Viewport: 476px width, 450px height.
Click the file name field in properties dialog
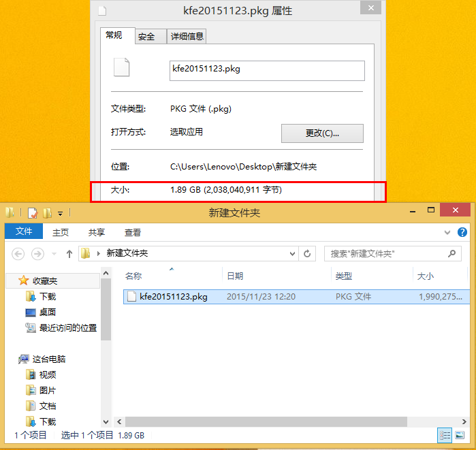tap(267, 71)
